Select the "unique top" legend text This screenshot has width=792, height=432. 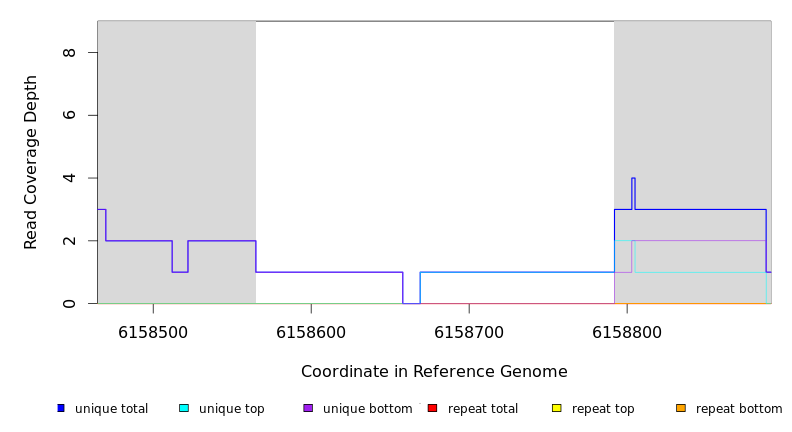pyautogui.click(x=231, y=409)
